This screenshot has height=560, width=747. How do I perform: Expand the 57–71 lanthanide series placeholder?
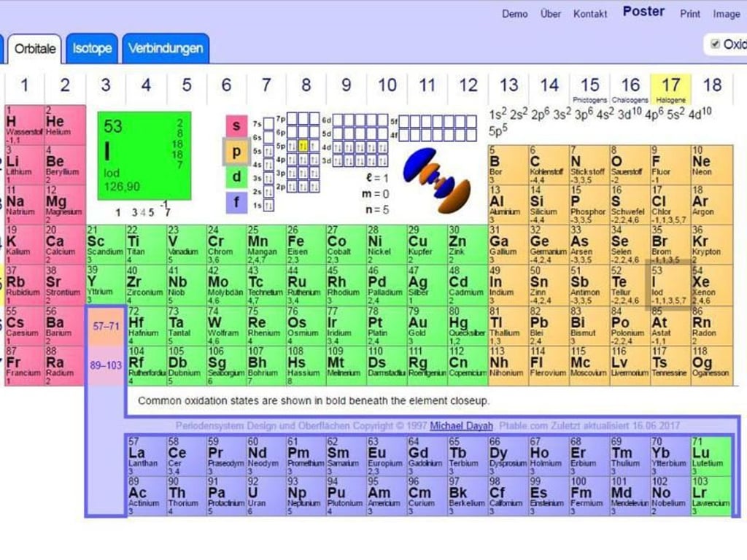click(x=106, y=326)
